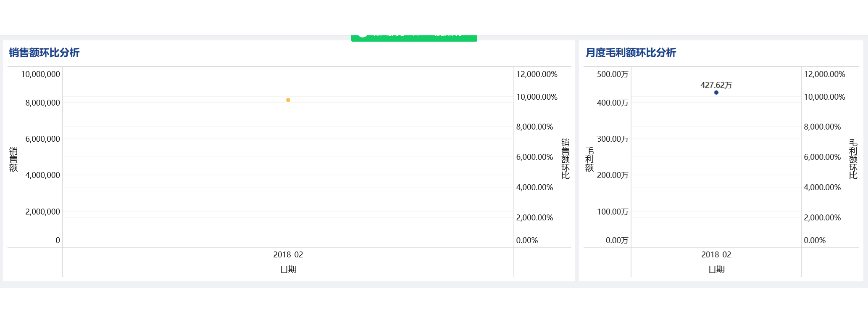
Task: Click the blue data point in the gross profit chart
Action: pyautogui.click(x=716, y=93)
